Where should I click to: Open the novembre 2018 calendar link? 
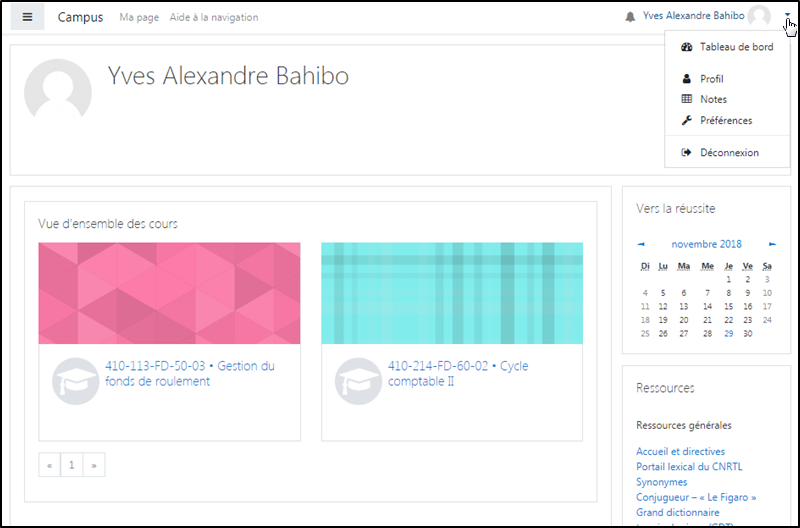pos(706,244)
